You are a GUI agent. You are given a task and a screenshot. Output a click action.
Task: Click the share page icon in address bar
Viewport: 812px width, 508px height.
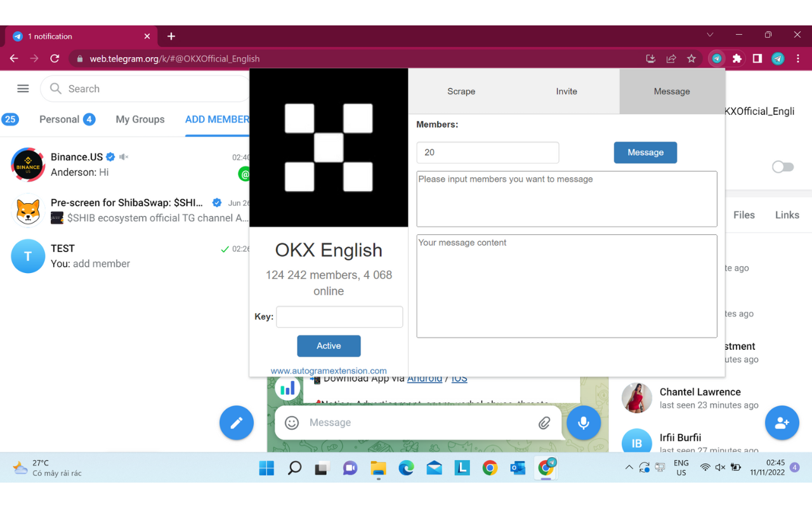click(x=671, y=58)
